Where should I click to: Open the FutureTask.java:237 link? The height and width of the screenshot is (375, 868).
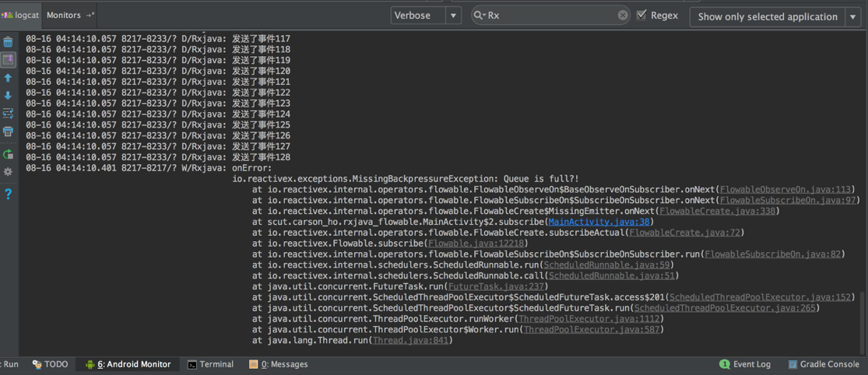pos(495,286)
